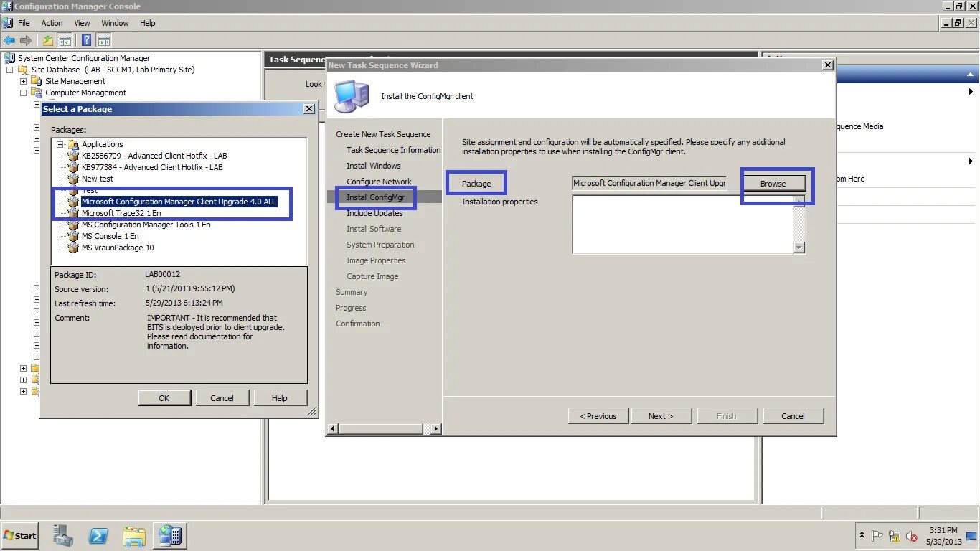Click the Up one level toolbar icon
The image size is (980, 551).
pos(47,41)
